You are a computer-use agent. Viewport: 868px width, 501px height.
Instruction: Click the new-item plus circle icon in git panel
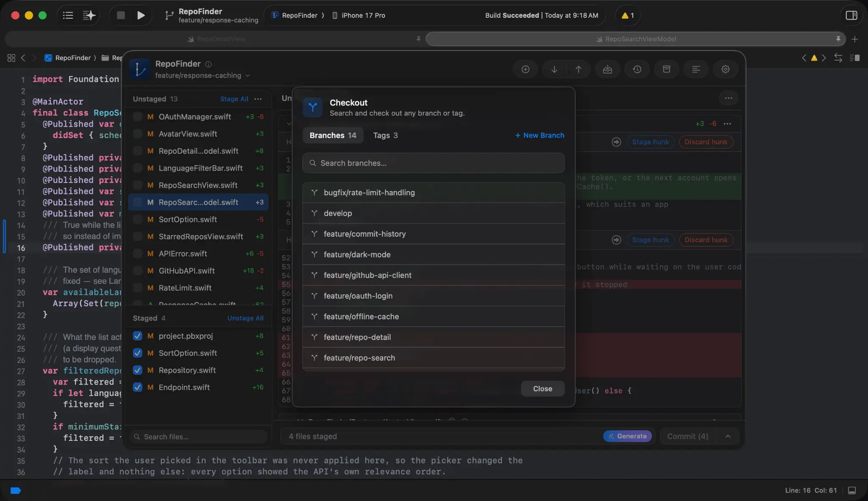tap(526, 69)
